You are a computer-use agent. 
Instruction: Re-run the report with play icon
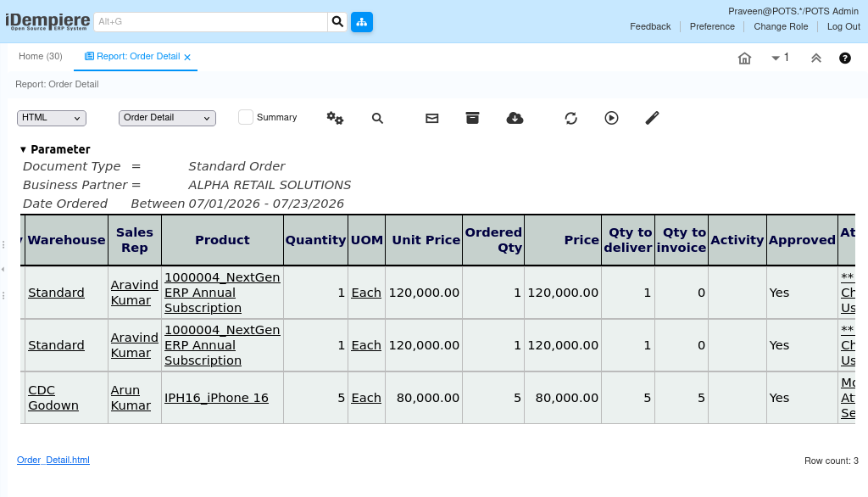(x=611, y=118)
